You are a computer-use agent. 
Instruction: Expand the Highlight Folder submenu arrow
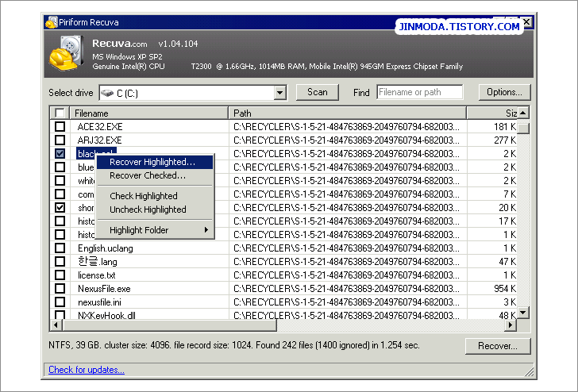(206, 230)
